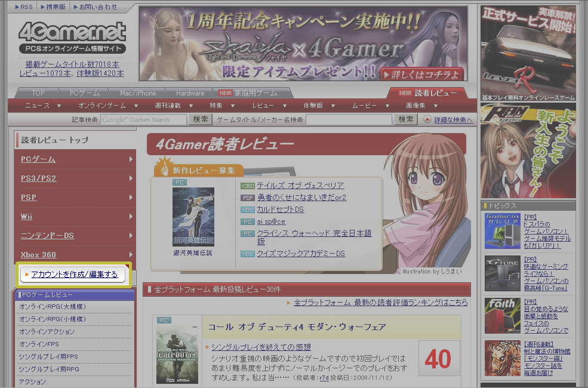Expand the 体験版 menu dropdown
588x388 pixels.
tap(333, 106)
